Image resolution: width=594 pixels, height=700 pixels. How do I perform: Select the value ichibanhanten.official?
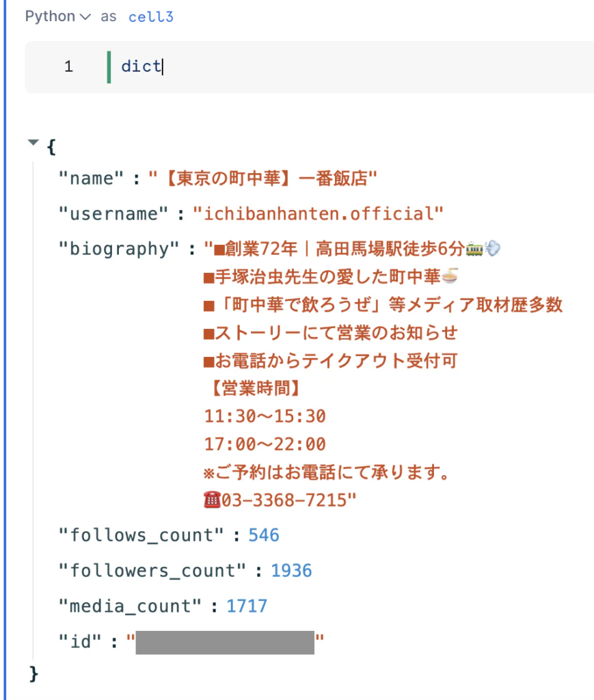[x=319, y=214]
